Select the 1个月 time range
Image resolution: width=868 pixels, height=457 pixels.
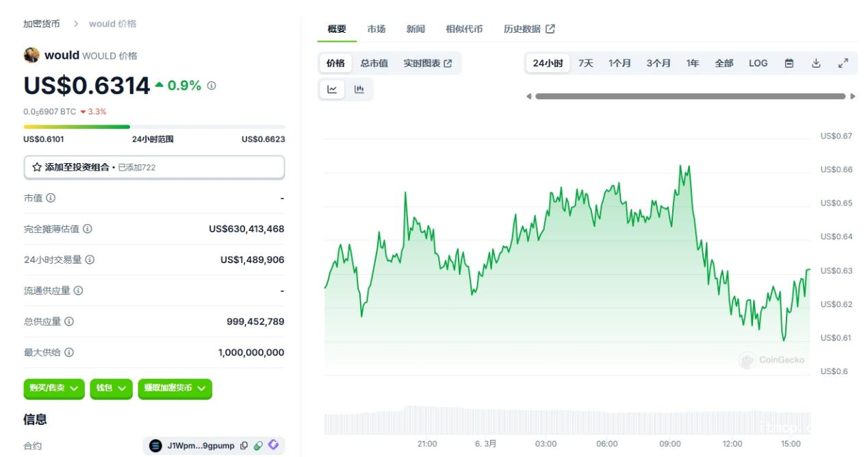point(620,63)
